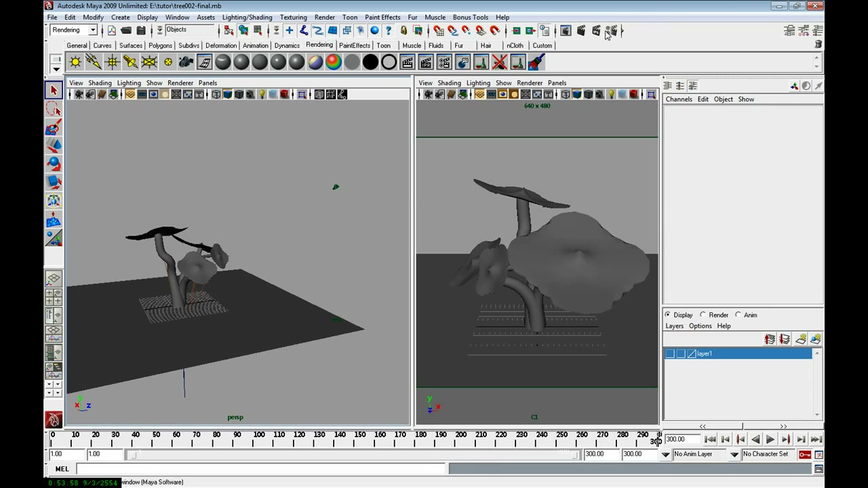This screenshot has width=868, height=488.
Task: Open the IPR render shelf button
Action: (426, 62)
